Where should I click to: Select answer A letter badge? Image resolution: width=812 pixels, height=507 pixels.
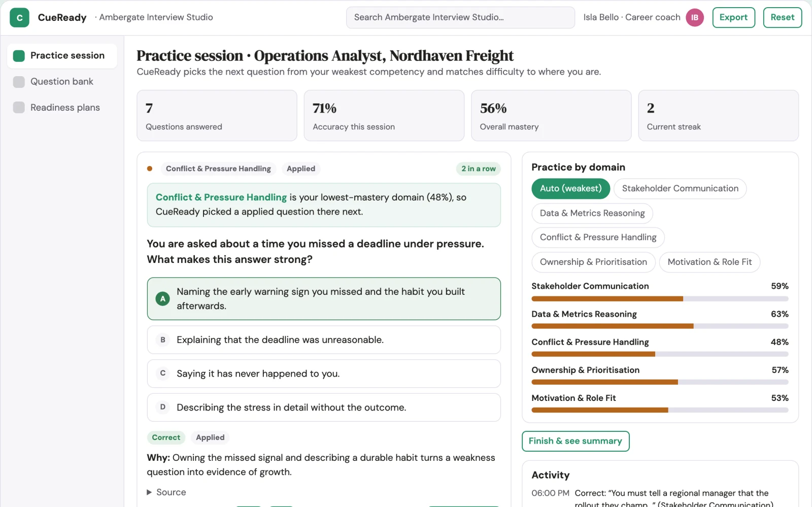[x=162, y=299]
